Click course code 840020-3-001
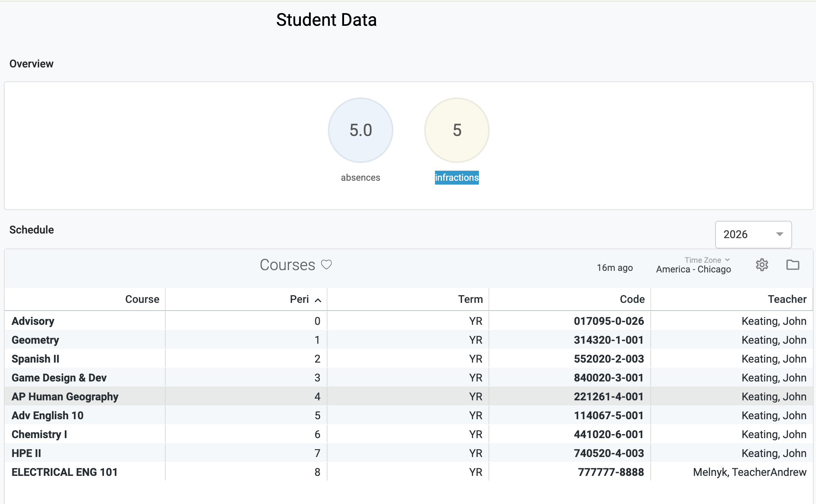The width and height of the screenshot is (816, 504). tap(608, 378)
